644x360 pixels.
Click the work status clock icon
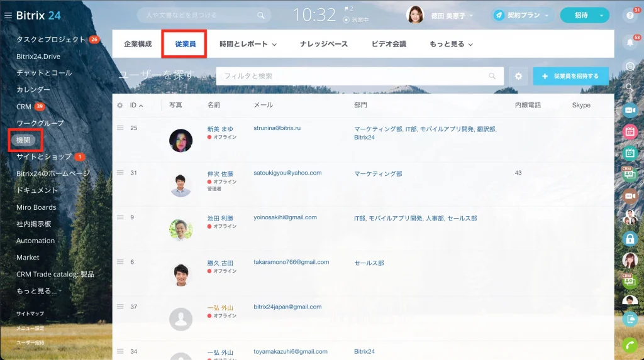click(x=347, y=19)
